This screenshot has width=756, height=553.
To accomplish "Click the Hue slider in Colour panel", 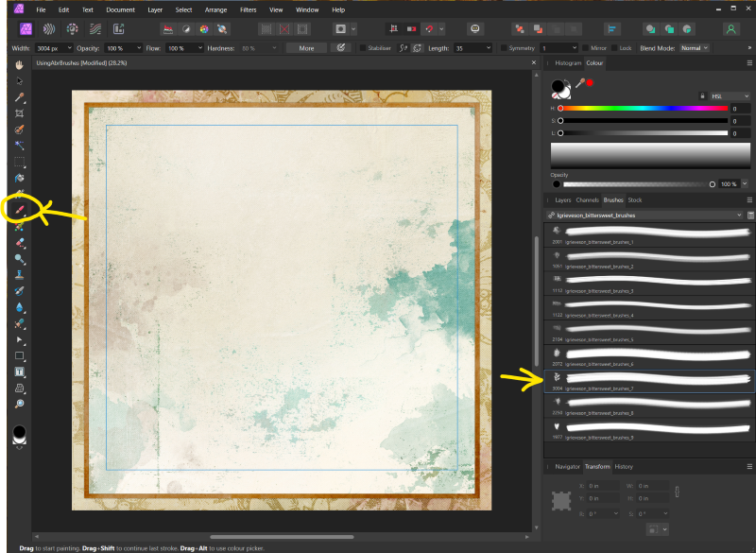I will click(x=644, y=109).
